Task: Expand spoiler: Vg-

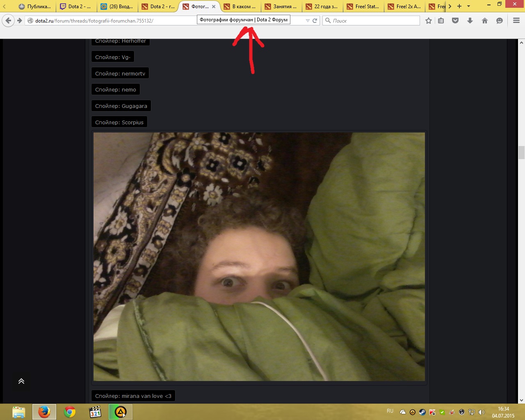Action: pos(113,57)
